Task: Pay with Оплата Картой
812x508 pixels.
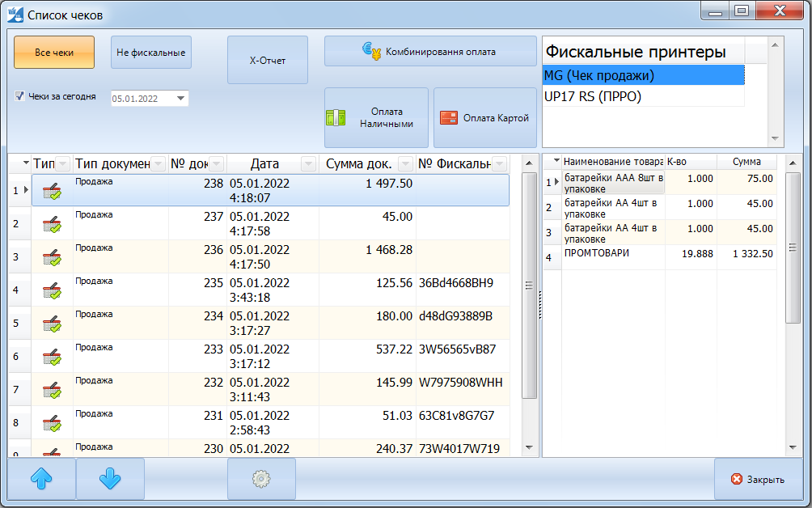Action: coord(485,117)
